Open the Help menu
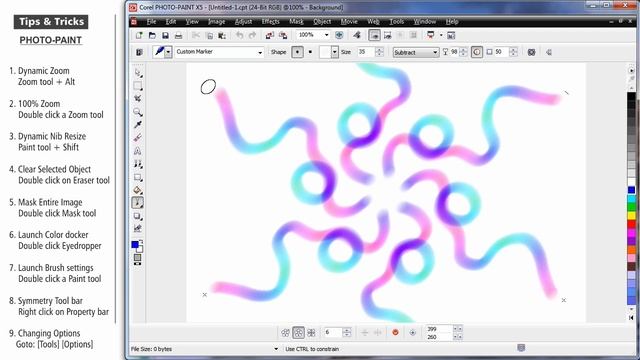This screenshot has width=640, height=360. pyautogui.click(x=452, y=22)
